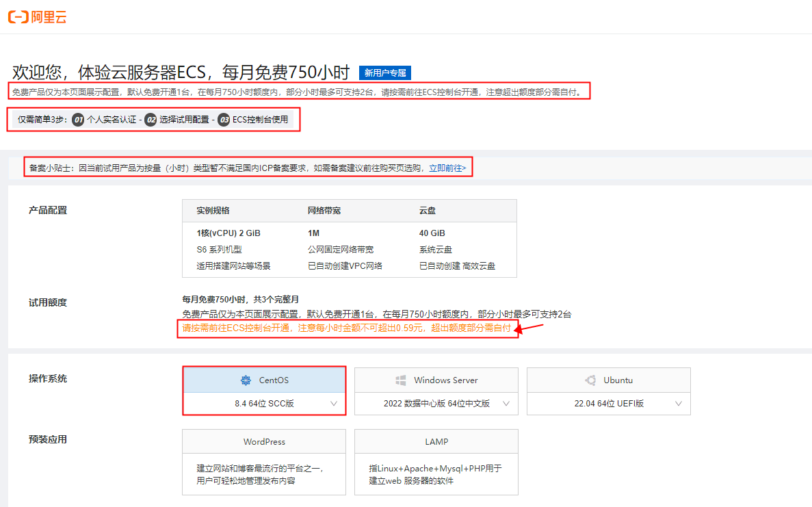The image size is (812, 507).
Task: Click the Ubuntu logo icon
Action: pyautogui.click(x=590, y=380)
